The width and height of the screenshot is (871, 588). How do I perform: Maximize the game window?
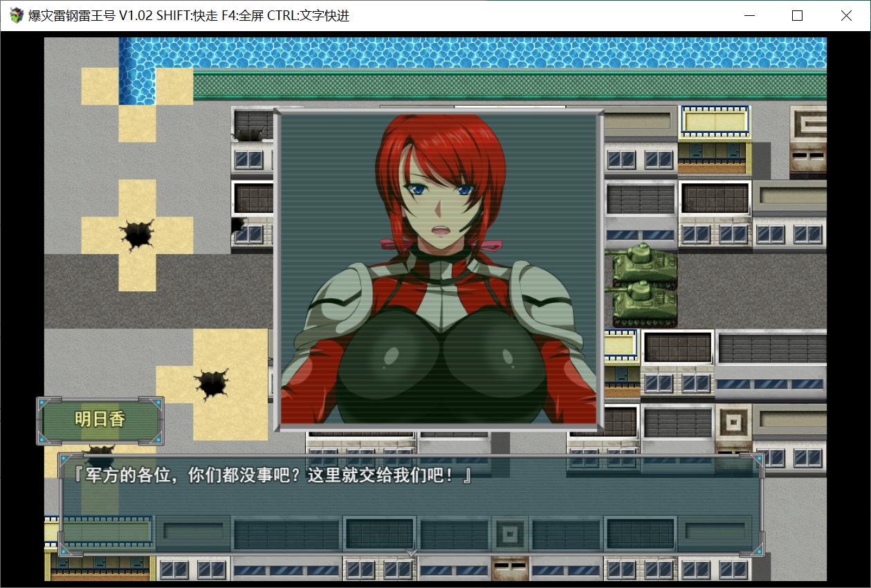798,15
